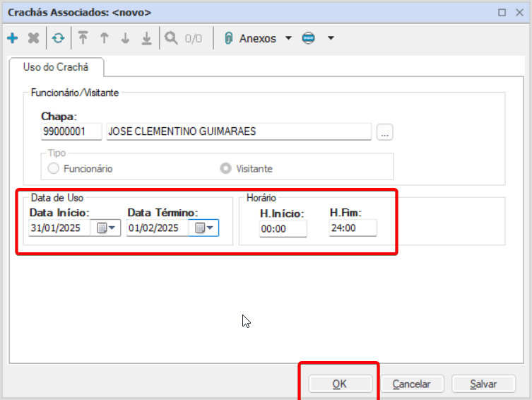Click the H.Fim time field
Image resolution: width=532 pixels, height=400 pixels.
click(353, 228)
